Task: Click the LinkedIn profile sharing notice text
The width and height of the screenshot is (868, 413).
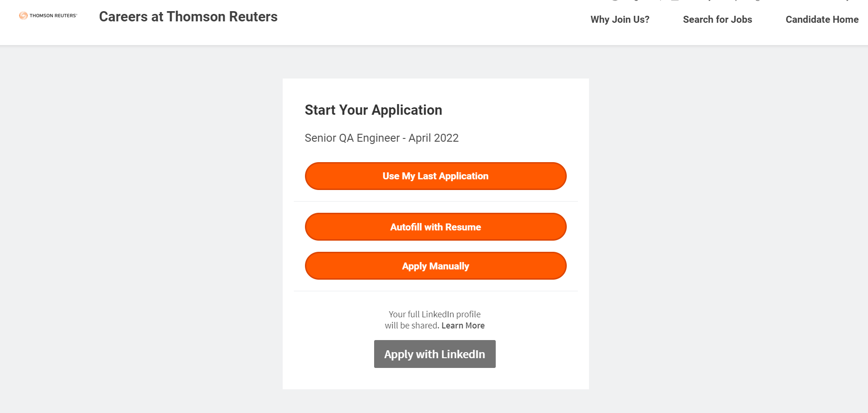Action: pos(434,320)
